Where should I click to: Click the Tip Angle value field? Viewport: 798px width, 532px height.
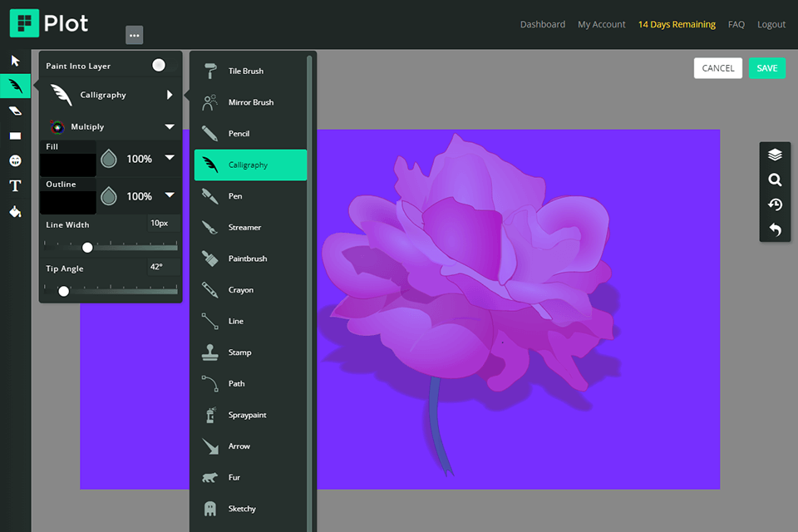click(155, 267)
